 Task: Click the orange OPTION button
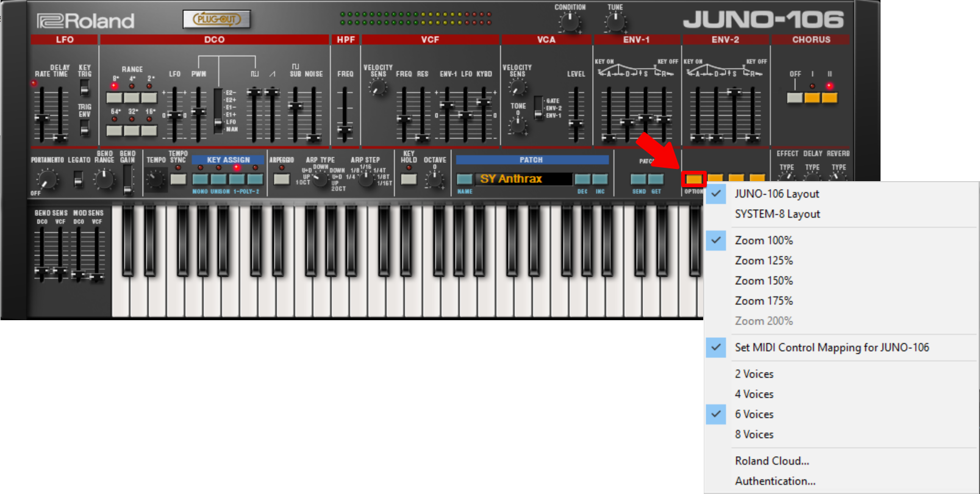(693, 179)
